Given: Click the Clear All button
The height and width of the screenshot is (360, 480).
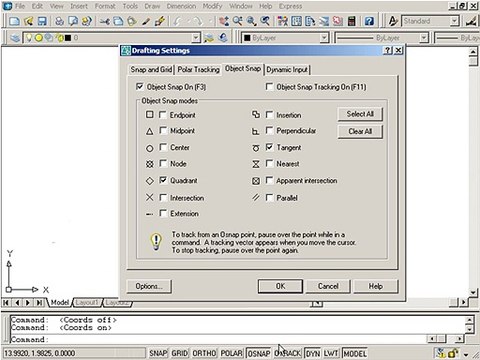Looking at the screenshot, I should coord(360,131).
